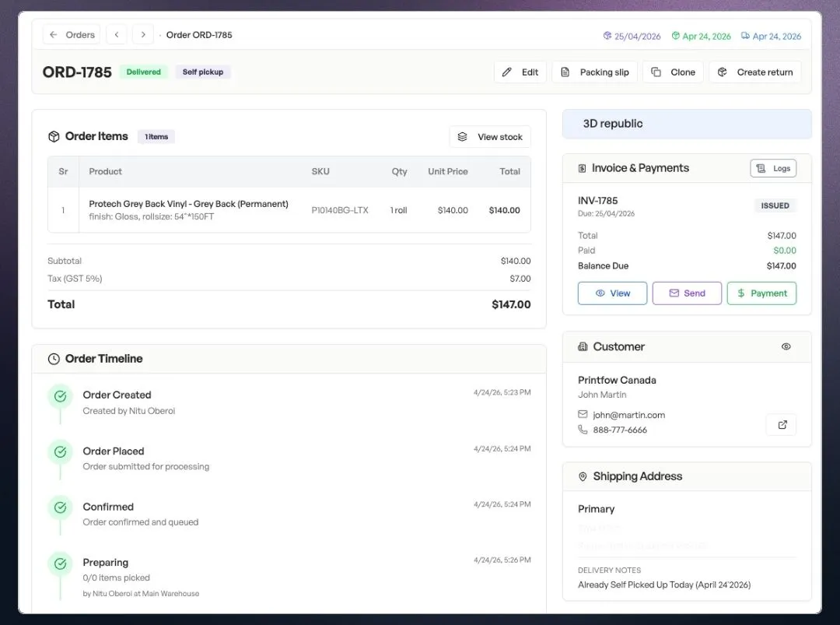Click the INV-1785 invoice number
Screen dimensions: 840x625
click(x=598, y=201)
